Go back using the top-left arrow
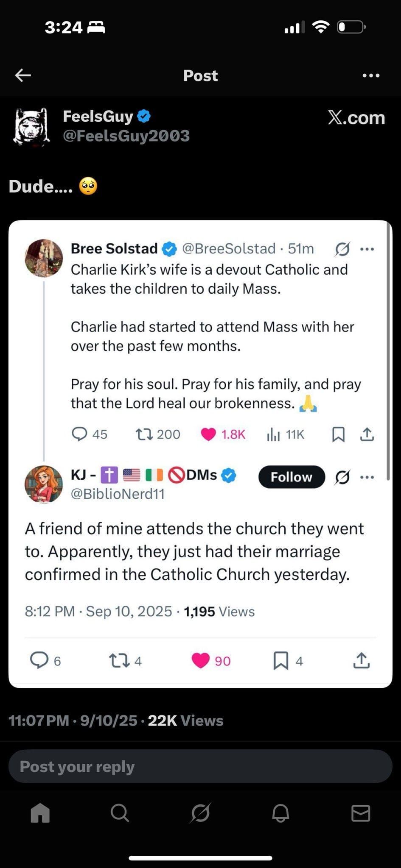The image size is (401, 868). pos(23,75)
